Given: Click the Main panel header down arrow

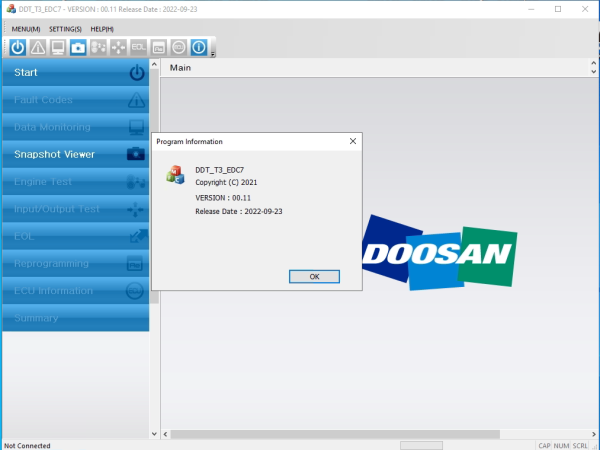Looking at the screenshot, I should (x=593, y=72).
